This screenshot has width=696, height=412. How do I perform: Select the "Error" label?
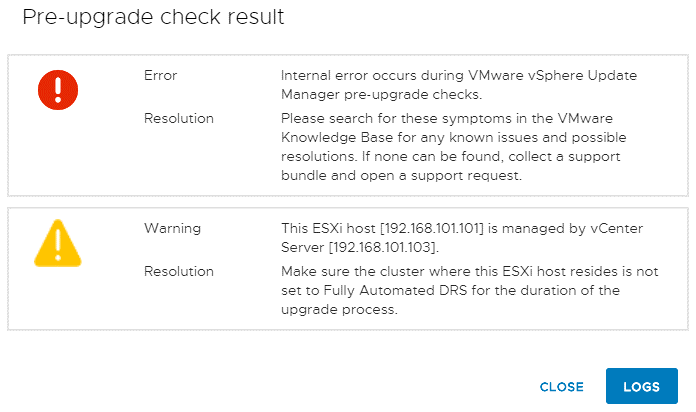pos(160,75)
